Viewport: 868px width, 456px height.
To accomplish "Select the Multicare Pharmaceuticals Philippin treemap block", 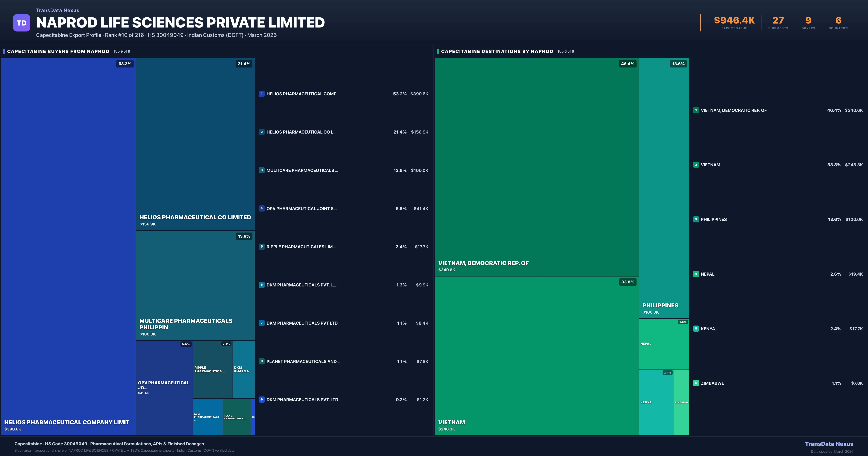I will click(x=195, y=285).
